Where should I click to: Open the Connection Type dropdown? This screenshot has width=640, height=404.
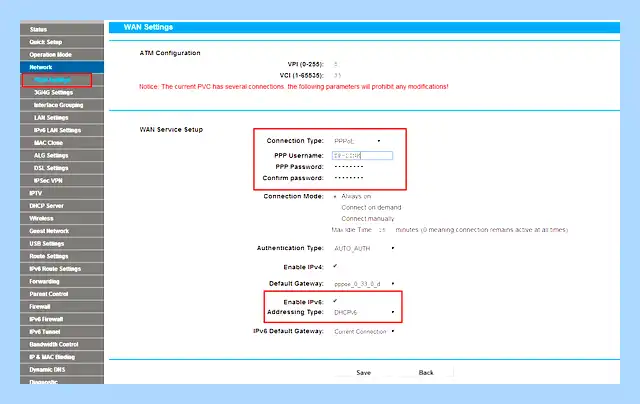click(358, 141)
